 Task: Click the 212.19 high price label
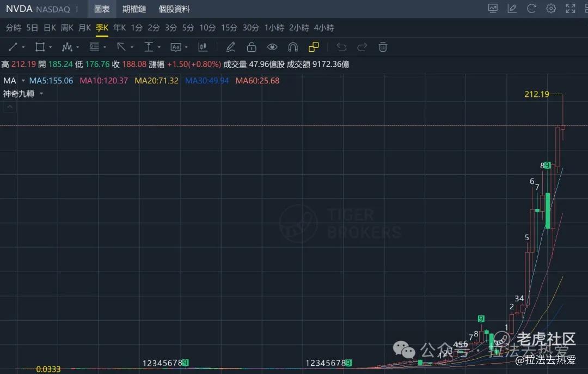[537, 94]
